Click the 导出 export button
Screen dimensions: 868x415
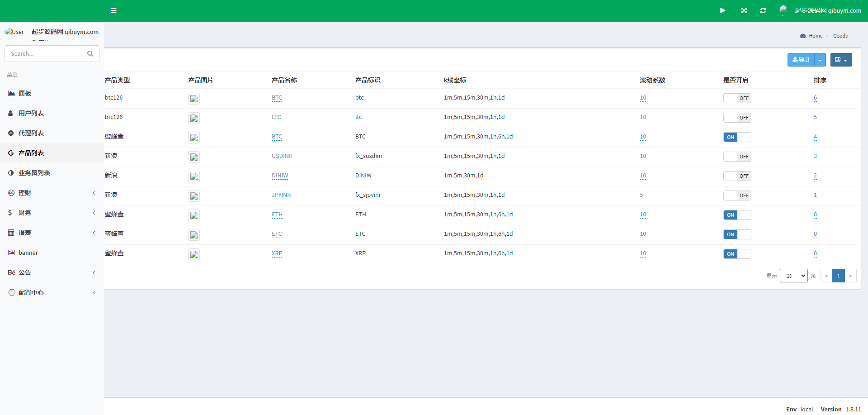[801, 60]
